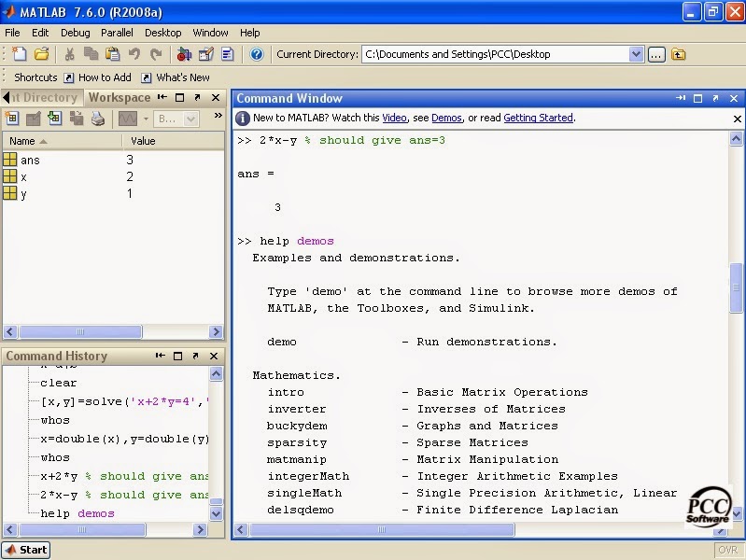Viewport: 746px width, 560px height.
Task: Open the GUIDE toolbar icon
Action: click(206, 54)
